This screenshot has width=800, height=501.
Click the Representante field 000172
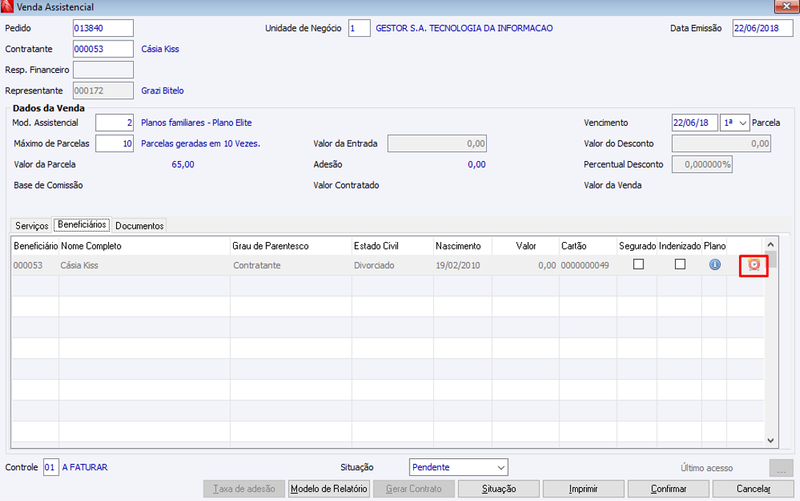(103, 91)
